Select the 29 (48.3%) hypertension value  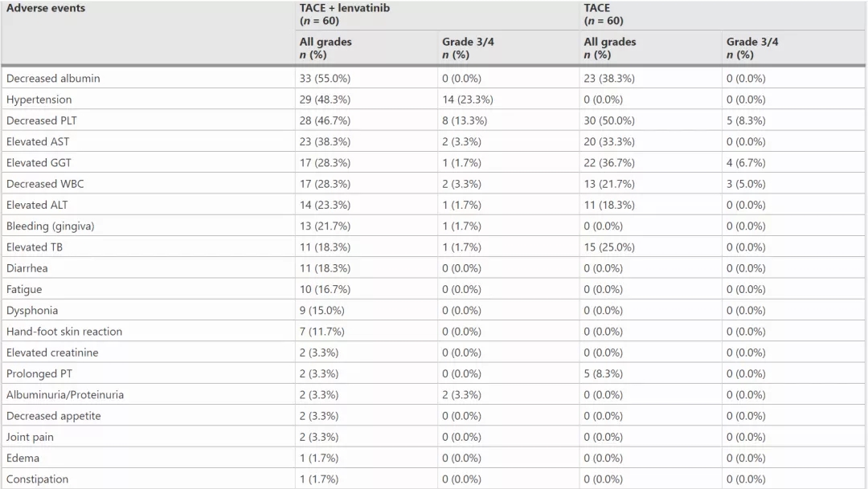[x=325, y=100]
